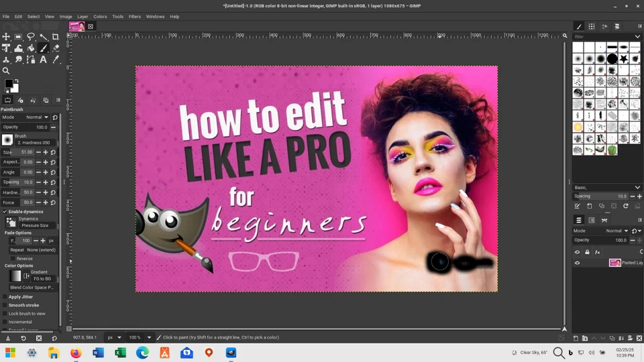Viewport: 644px width, 362px height.
Task: Open the zoom percentage dropdown in status bar
Action: (x=149, y=337)
